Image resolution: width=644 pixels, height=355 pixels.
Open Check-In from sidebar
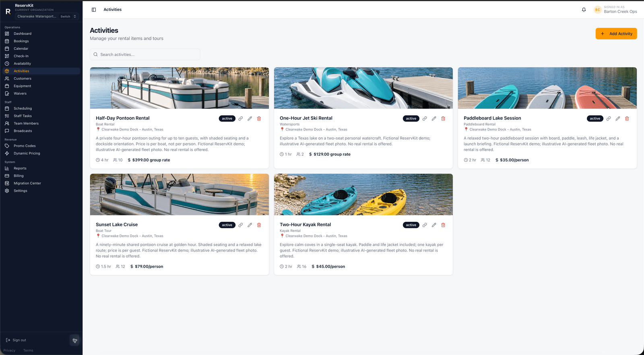pos(41,56)
